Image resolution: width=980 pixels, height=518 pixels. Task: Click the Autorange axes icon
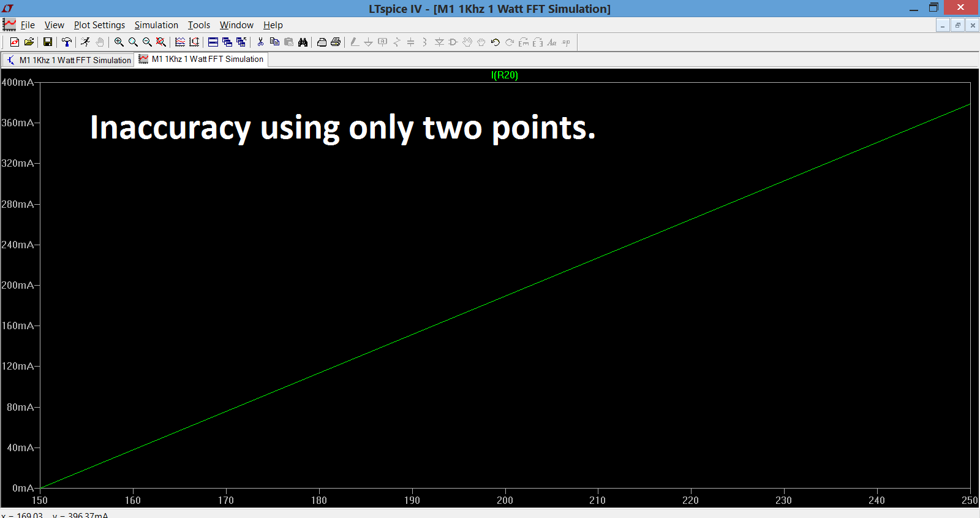point(194,42)
